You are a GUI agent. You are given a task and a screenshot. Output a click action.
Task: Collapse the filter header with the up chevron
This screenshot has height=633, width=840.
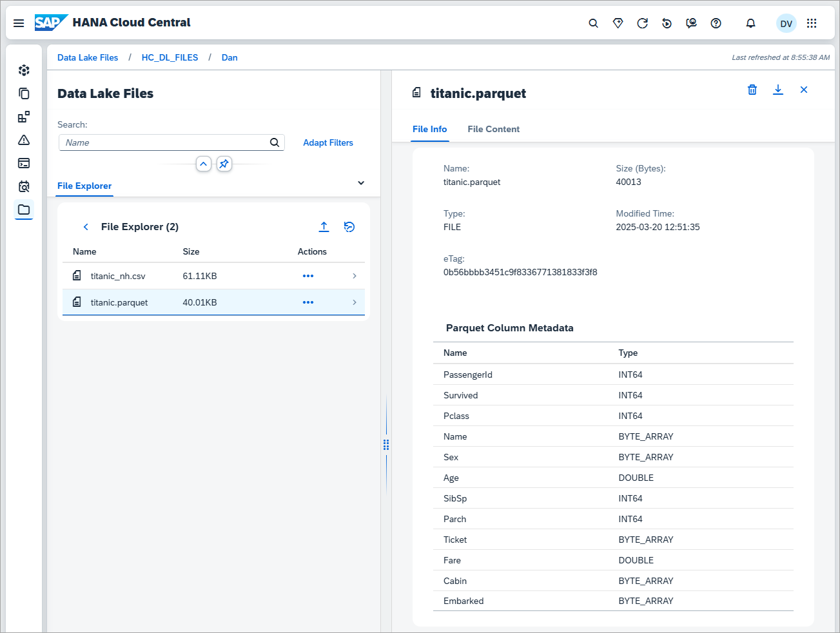(x=204, y=164)
